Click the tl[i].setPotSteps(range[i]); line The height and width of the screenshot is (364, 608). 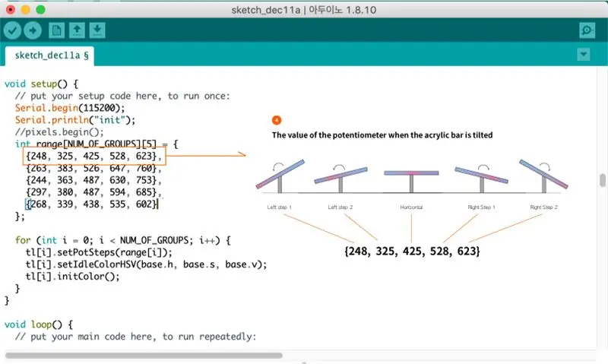[x=99, y=252]
